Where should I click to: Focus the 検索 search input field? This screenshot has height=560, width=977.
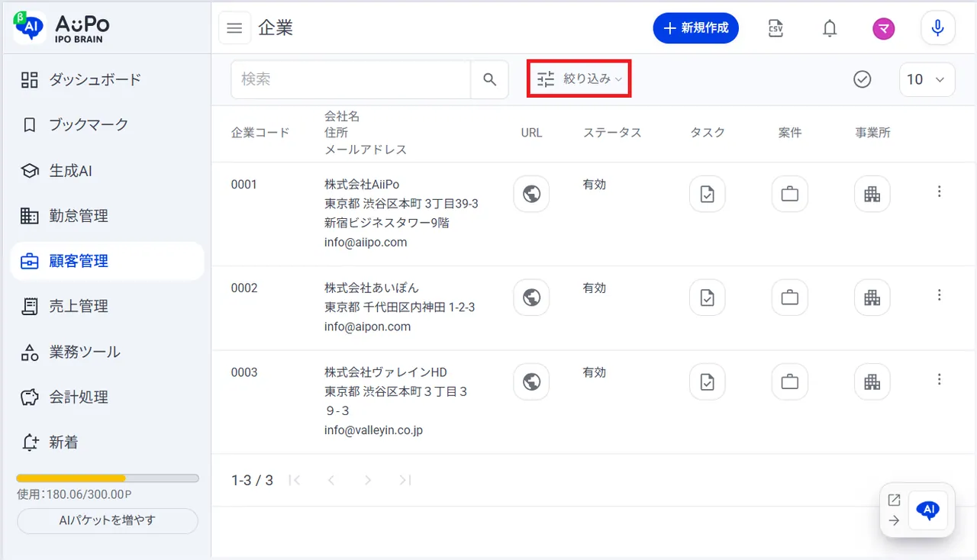(x=351, y=79)
